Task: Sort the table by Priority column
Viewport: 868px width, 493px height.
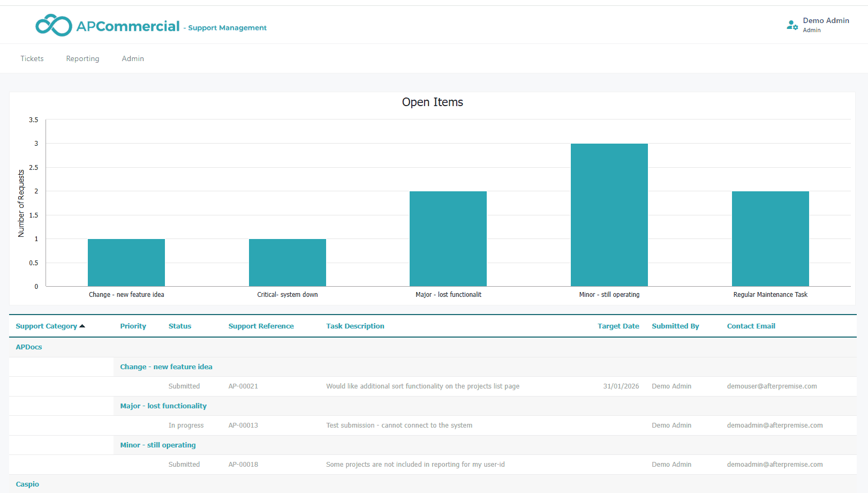Action: point(133,325)
